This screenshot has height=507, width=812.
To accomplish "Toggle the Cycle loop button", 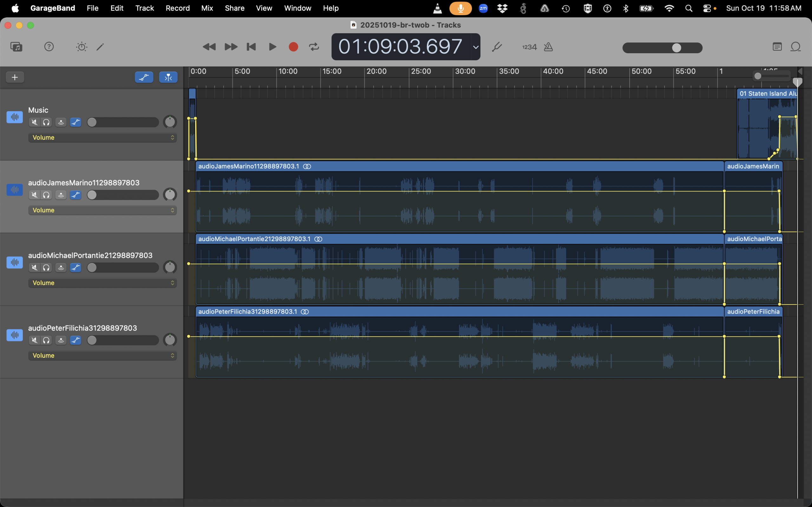I will click(314, 47).
